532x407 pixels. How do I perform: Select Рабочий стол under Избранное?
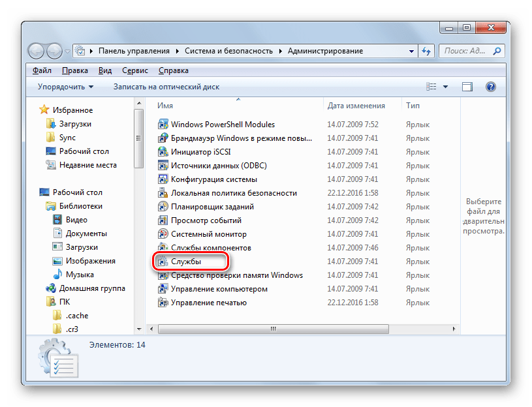(x=84, y=151)
